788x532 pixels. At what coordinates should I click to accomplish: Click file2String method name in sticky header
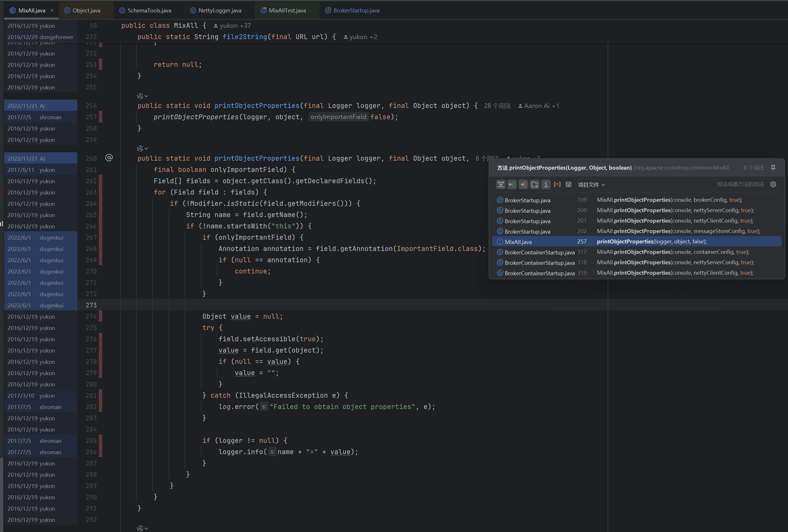tap(244, 37)
